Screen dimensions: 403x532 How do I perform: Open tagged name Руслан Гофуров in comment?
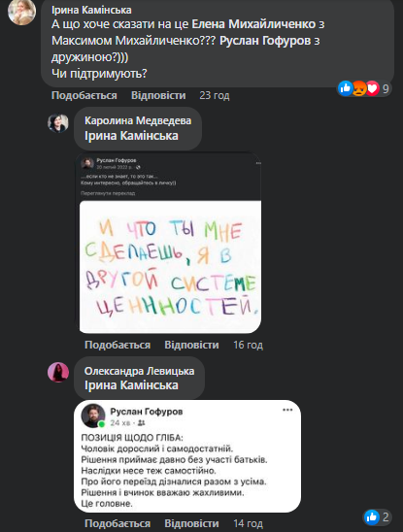(265, 41)
